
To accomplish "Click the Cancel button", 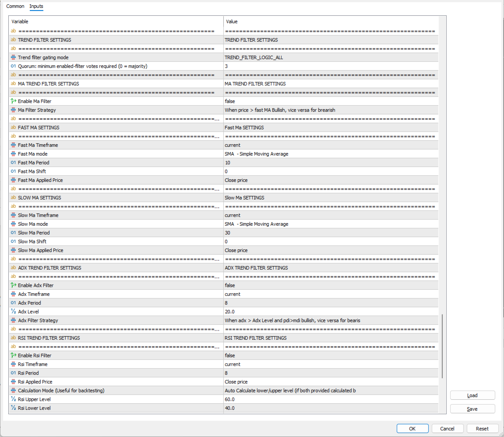I will (x=447, y=429).
